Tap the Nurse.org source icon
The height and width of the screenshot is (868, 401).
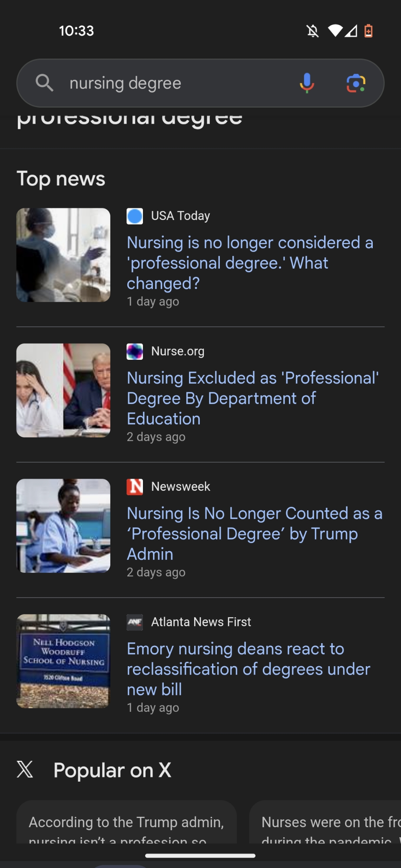tap(135, 352)
